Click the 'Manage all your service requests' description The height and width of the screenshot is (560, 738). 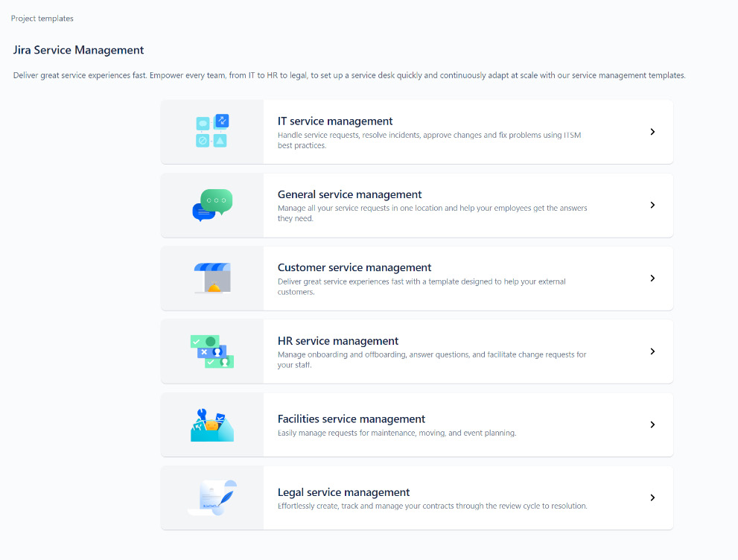point(432,213)
